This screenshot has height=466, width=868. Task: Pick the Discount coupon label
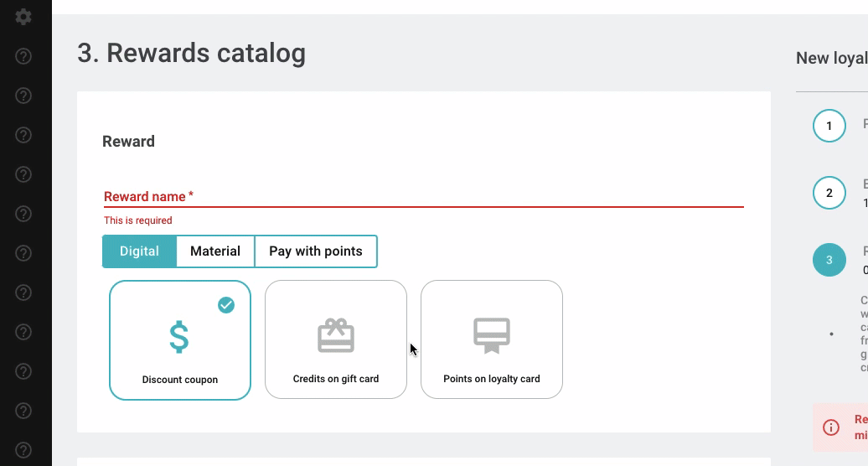pos(180,380)
